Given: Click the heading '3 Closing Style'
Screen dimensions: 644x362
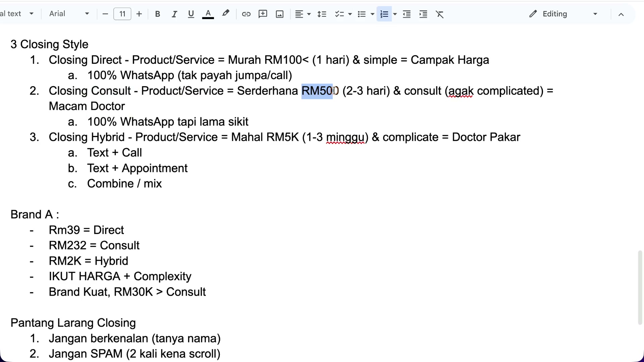Looking at the screenshot, I should [50, 44].
